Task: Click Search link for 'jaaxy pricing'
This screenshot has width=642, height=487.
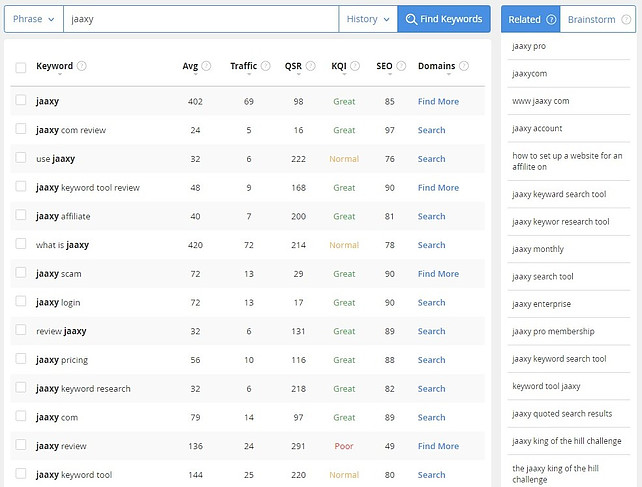Action: 431,360
